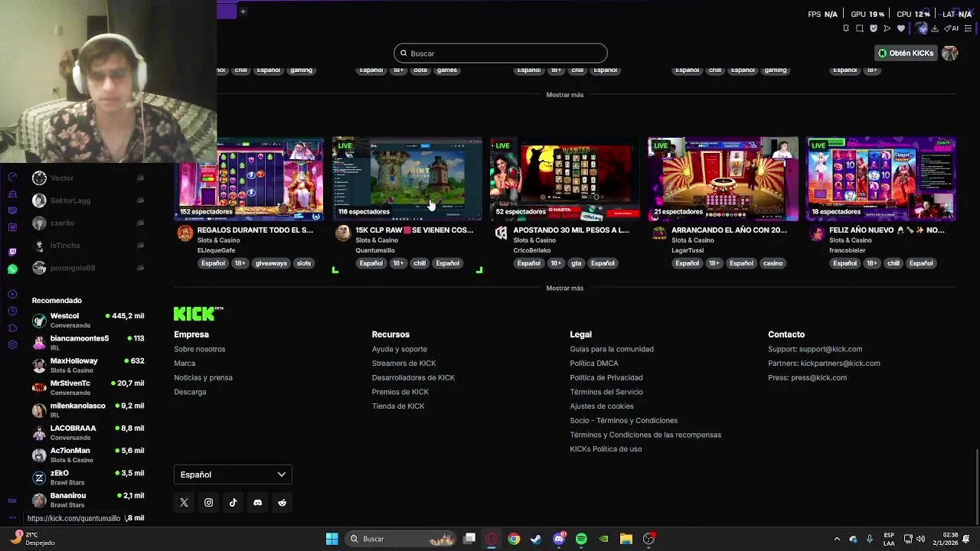Open the Política DMCA link
Image resolution: width=980 pixels, height=551 pixels.
click(594, 364)
